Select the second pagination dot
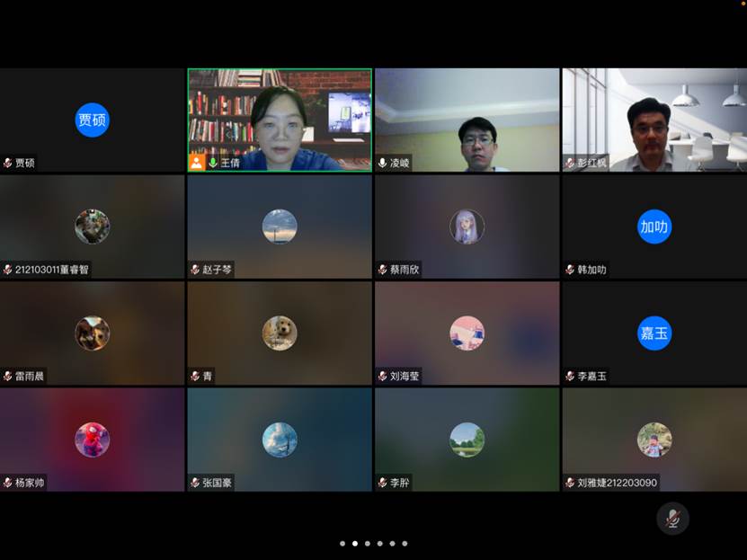This screenshot has height=560, width=747. (356, 544)
